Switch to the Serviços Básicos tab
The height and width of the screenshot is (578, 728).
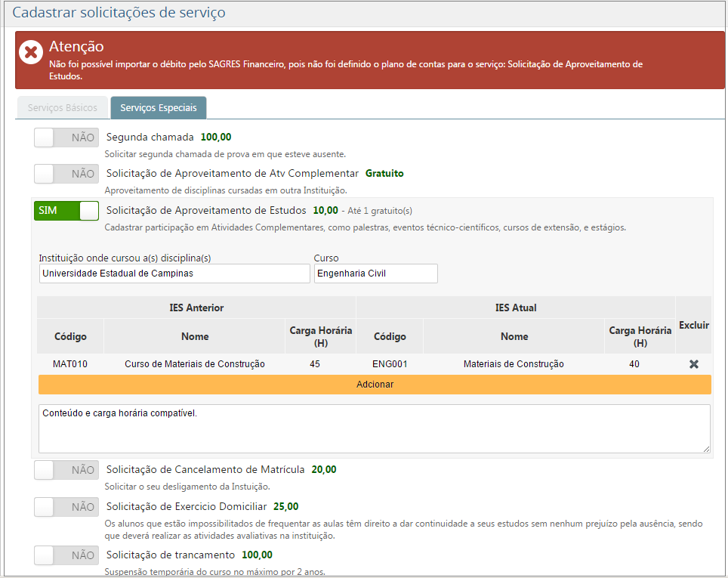pyautogui.click(x=62, y=107)
